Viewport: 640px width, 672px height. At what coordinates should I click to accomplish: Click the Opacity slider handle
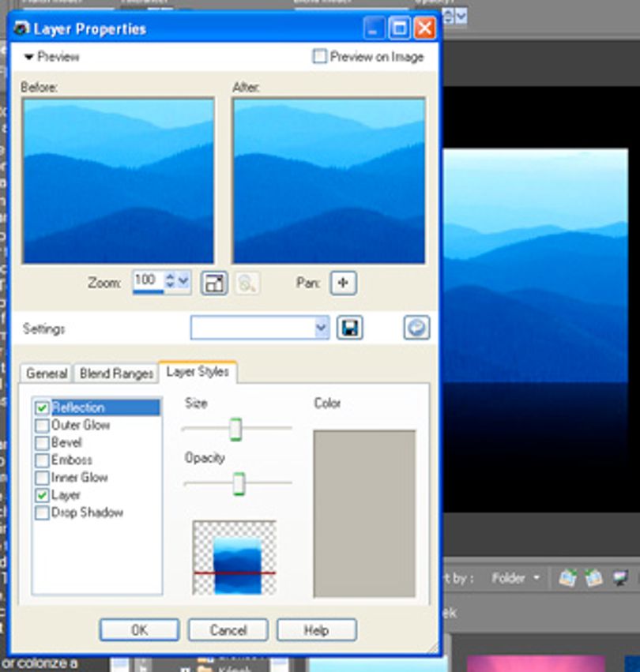tap(239, 483)
